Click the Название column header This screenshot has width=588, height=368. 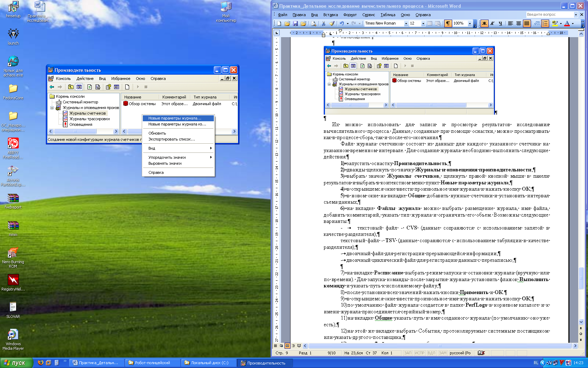[140, 97]
